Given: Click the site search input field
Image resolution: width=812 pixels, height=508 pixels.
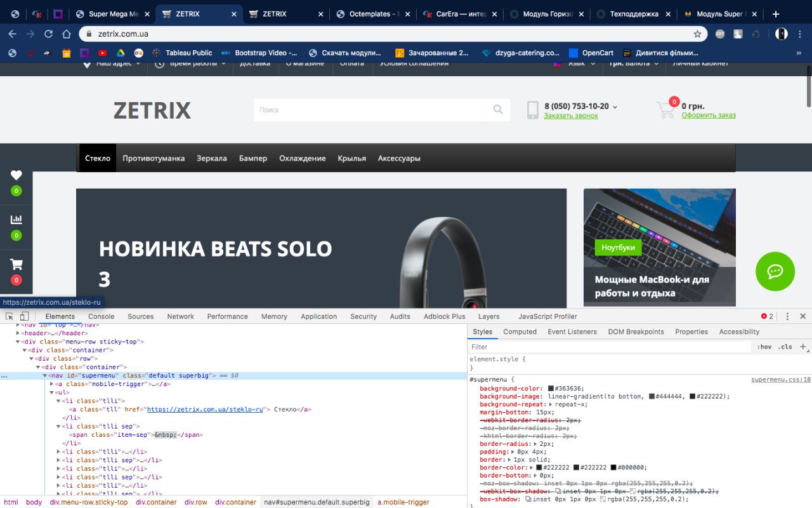Looking at the screenshot, I should pyautogui.click(x=370, y=110).
